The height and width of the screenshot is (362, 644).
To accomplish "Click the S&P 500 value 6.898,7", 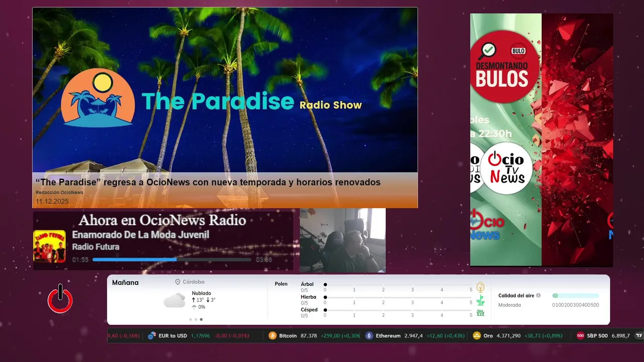I will pyautogui.click(x=620, y=336).
